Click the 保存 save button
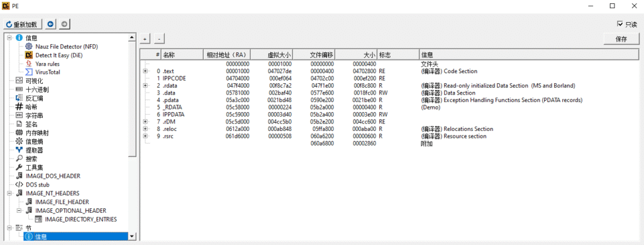The height and width of the screenshot is (245, 644). [x=621, y=39]
